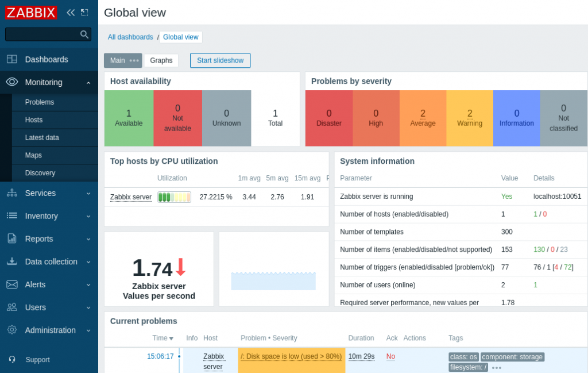This screenshot has height=373, width=588.
Task: Expand the Services section in sidebar
Action: click(x=87, y=193)
